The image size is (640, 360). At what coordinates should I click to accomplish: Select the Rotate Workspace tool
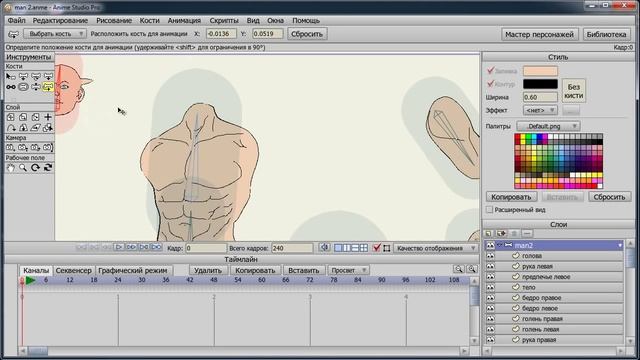click(36, 167)
